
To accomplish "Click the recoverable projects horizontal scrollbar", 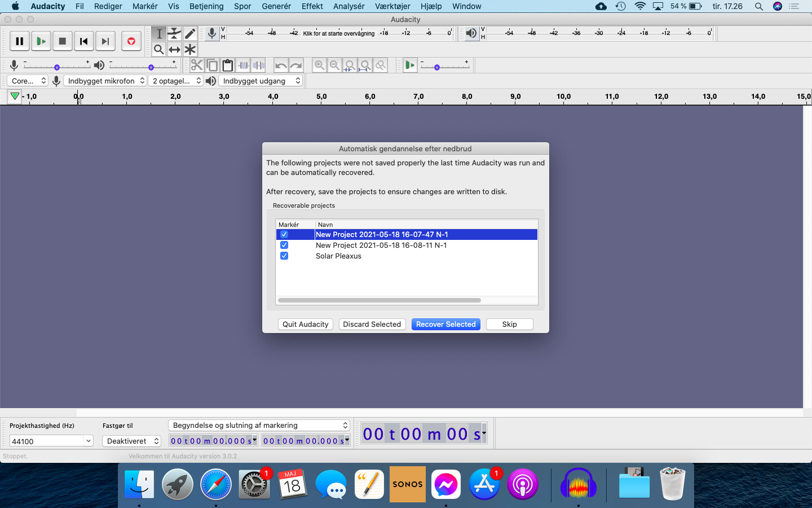I will coord(379,300).
